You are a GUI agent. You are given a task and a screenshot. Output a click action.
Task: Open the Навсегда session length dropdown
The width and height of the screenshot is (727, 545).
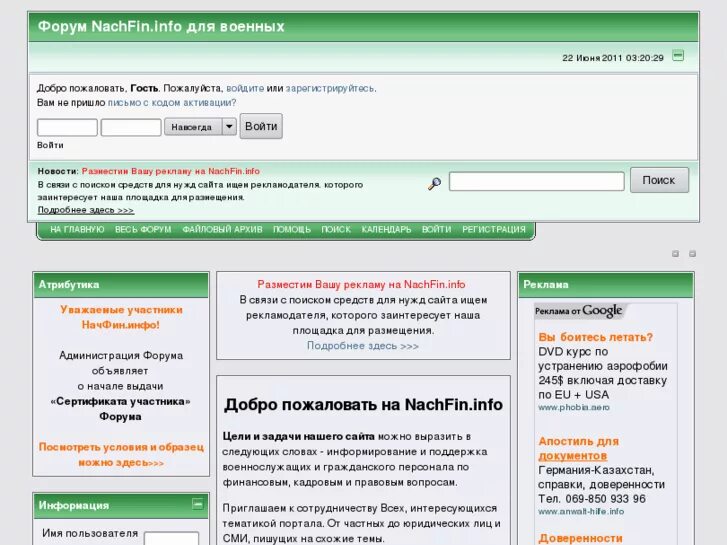200,127
